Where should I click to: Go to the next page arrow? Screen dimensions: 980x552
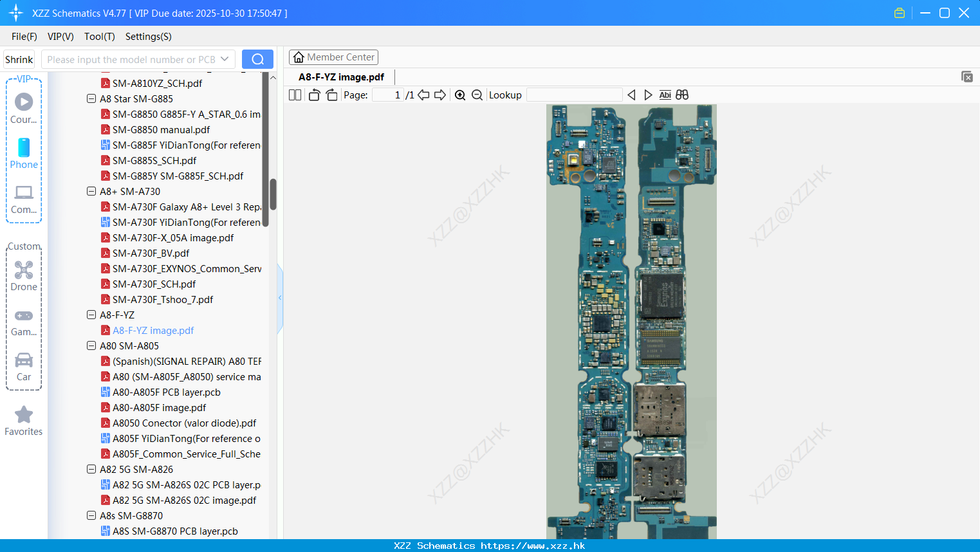440,95
